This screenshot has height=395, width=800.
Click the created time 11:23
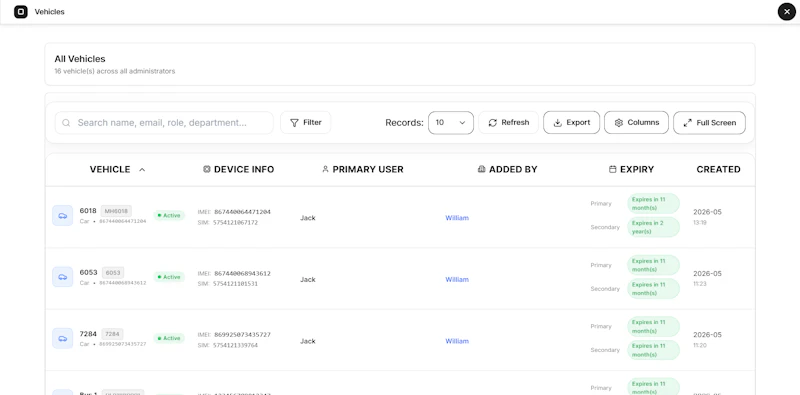click(x=699, y=284)
